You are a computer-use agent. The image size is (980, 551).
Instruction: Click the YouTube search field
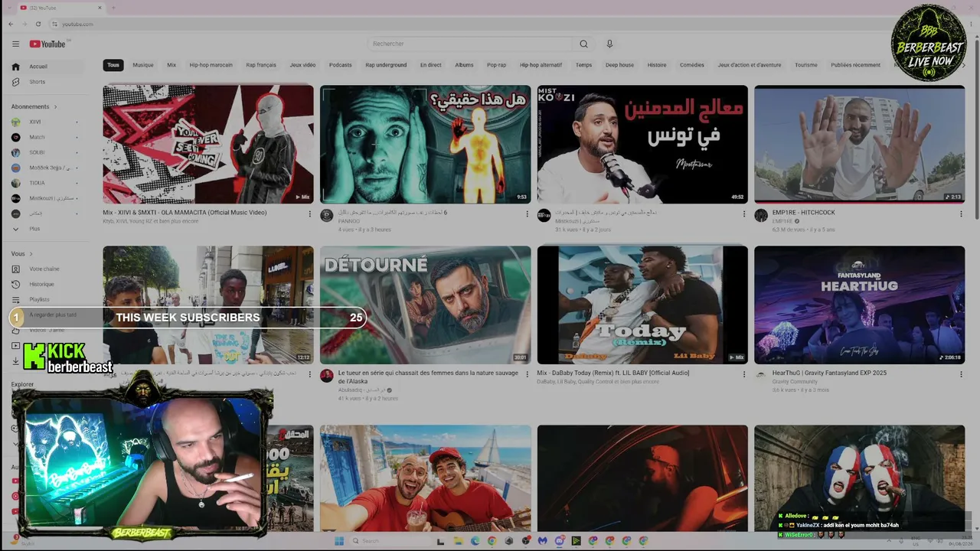tap(471, 44)
